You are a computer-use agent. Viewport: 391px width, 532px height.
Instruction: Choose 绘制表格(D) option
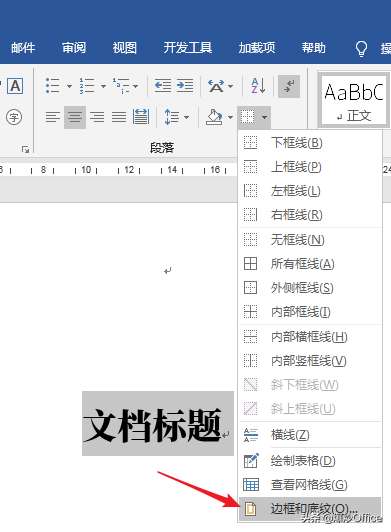[310, 461]
